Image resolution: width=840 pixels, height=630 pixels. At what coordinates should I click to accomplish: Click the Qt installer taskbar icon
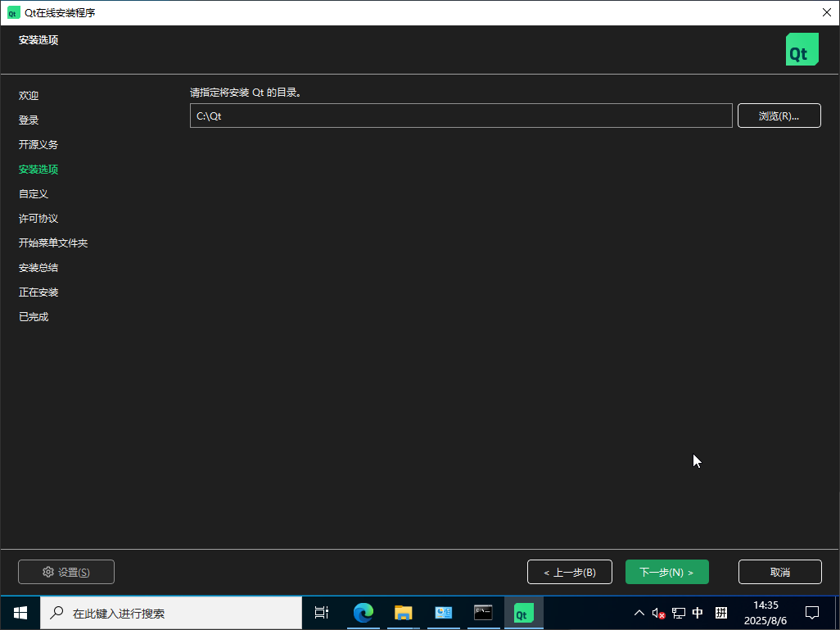click(x=523, y=612)
